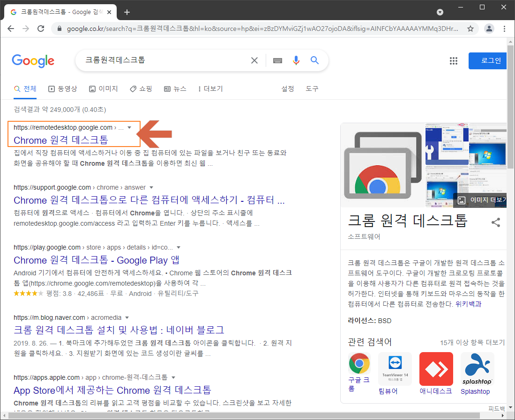Click the large Chrome Remote Desktop logo image
The image size is (515, 420).
point(383,165)
